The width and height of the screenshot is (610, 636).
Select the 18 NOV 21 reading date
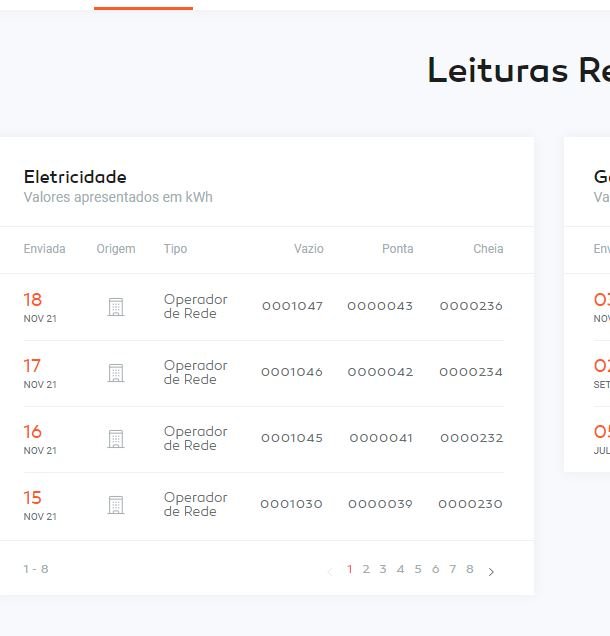tap(40, 307)
